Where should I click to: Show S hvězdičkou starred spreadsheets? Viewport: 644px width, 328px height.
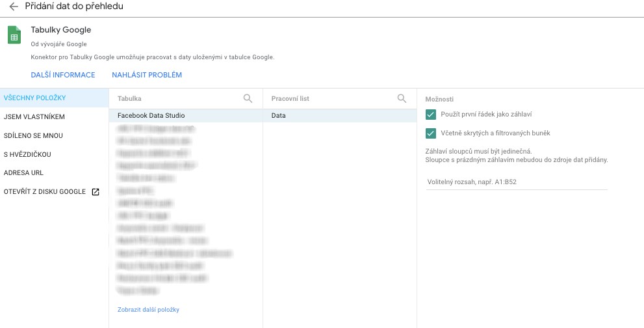(27, 155)
